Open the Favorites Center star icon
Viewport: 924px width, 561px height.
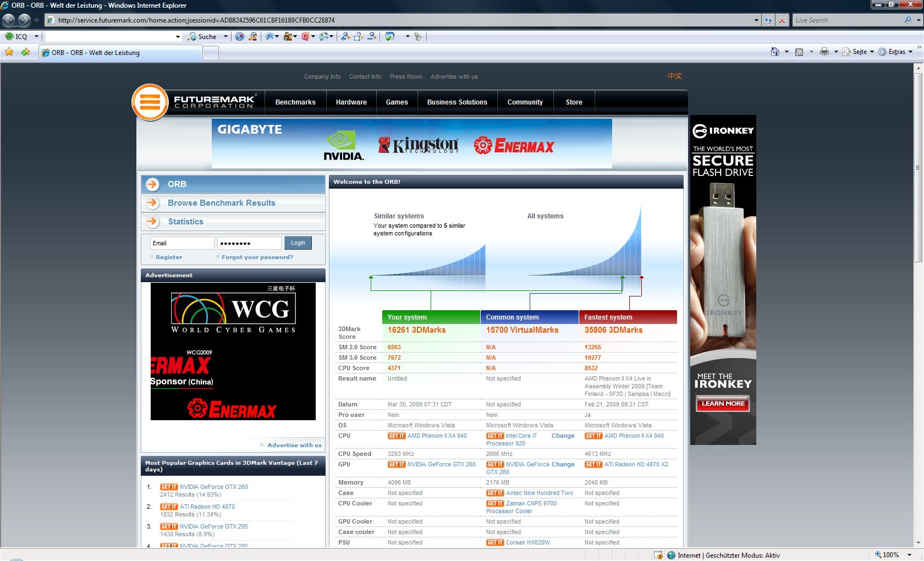point(9,52)
